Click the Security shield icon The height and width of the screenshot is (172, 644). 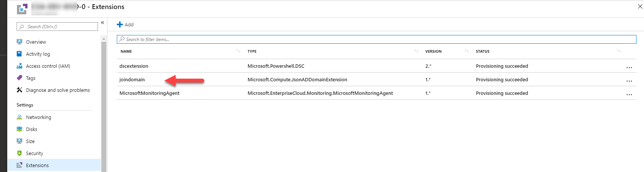click(x=20, y=153)
